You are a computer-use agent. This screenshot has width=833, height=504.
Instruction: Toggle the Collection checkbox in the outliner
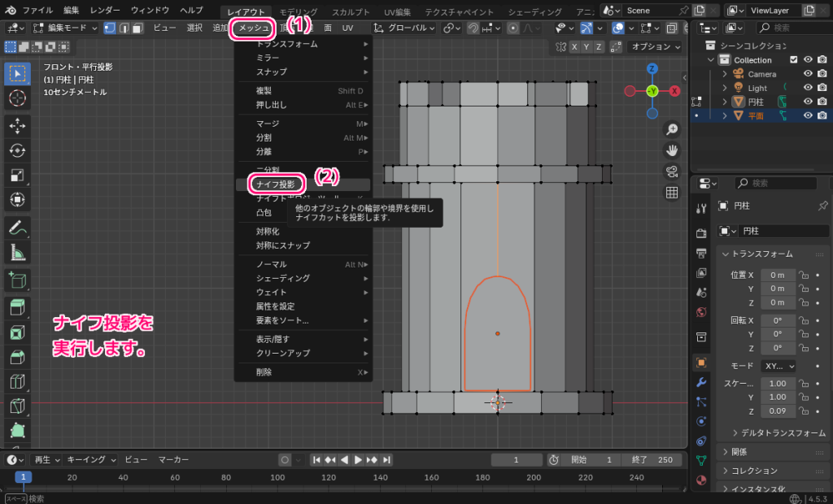[794, 59]
